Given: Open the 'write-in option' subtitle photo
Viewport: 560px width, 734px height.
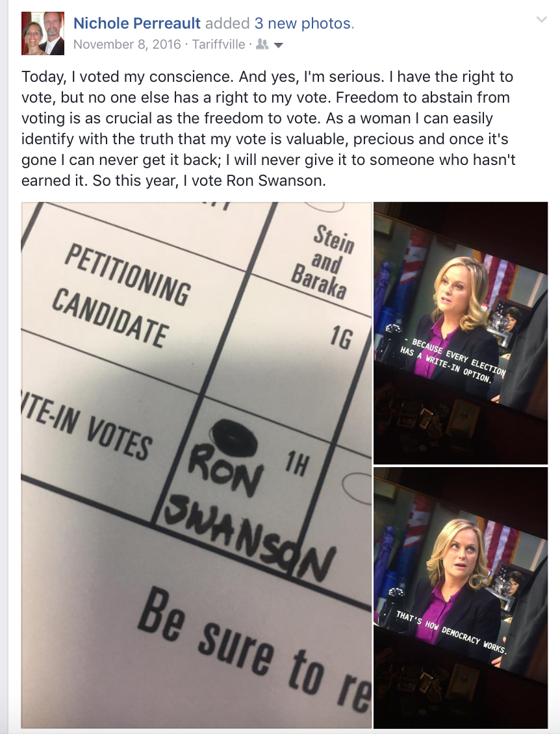Looking at the screenshot, I should [460, 333].
